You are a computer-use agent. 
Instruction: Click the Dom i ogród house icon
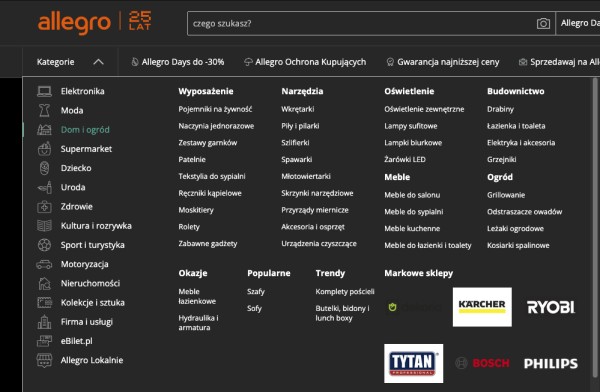coord(44,130)
